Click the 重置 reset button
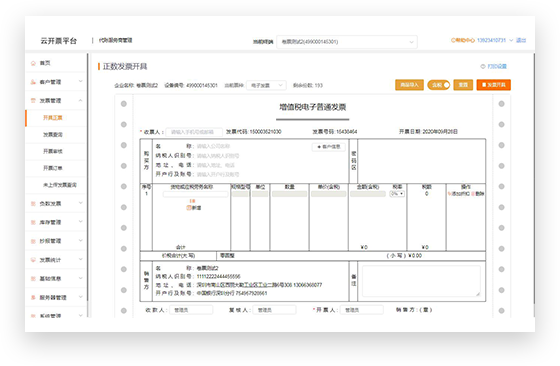The width and height of the screenshot is (560, 366). coord(463,85)
